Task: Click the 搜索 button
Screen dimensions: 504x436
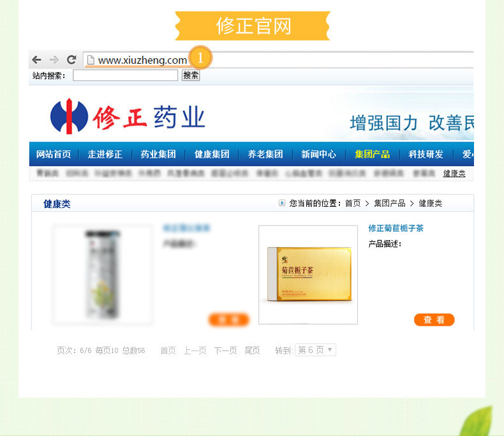Action: point(191,75)
